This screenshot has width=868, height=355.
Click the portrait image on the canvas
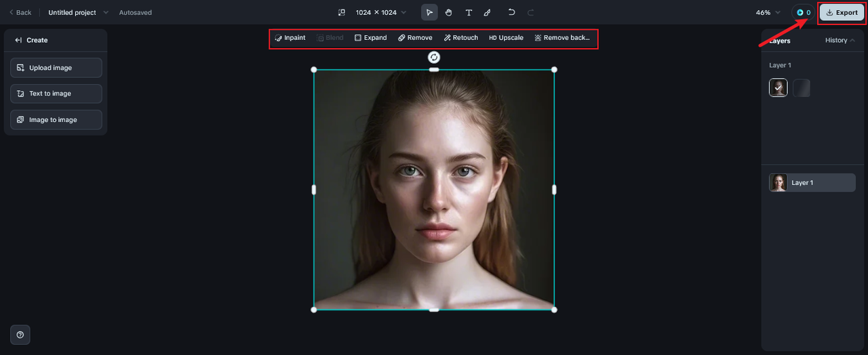(x=434, y=190)
